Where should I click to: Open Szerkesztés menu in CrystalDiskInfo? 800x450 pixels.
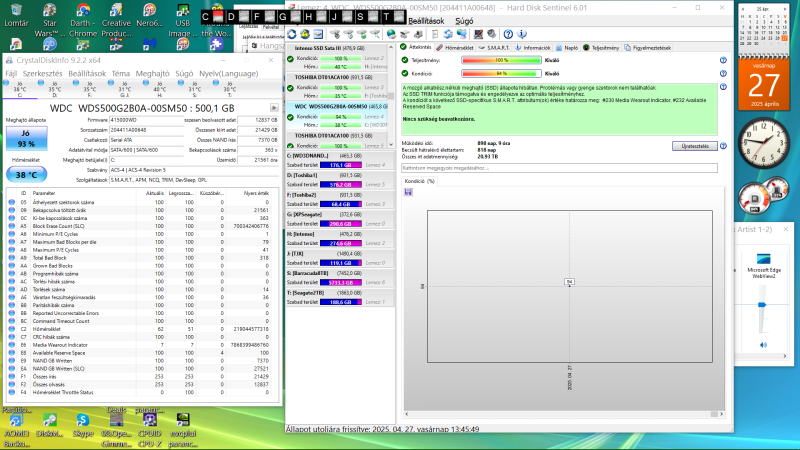42,73
